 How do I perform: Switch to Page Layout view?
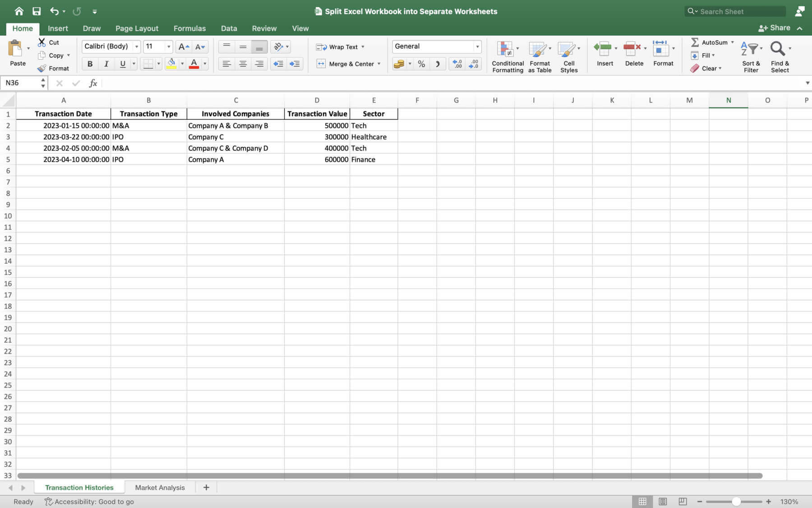tap(663, 501)
